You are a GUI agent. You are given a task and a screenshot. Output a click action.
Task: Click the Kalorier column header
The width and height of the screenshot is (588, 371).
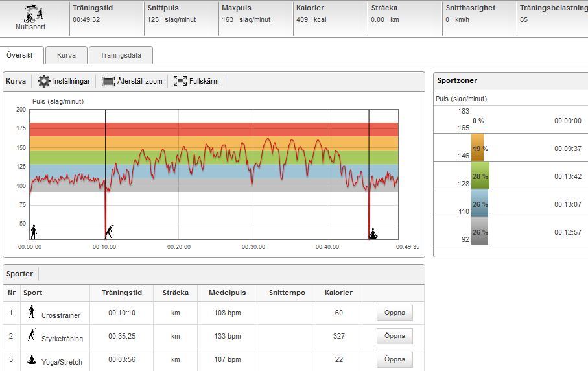tap(338, 293)
